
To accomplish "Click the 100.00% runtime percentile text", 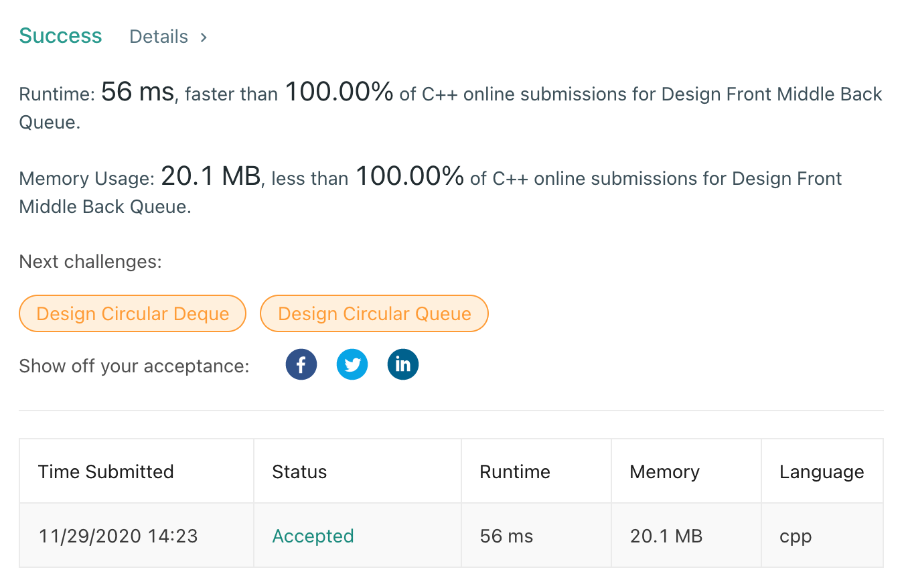I will pos(339,92).
